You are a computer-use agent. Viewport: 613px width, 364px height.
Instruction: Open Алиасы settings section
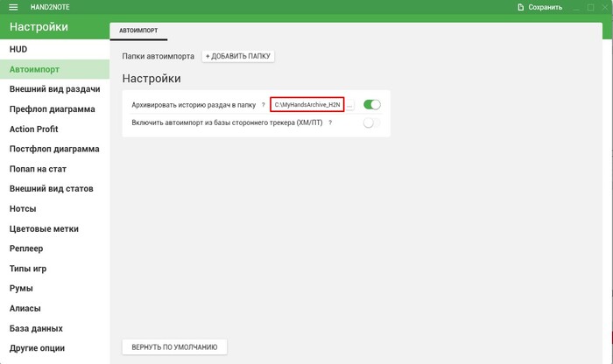point(54,308)
